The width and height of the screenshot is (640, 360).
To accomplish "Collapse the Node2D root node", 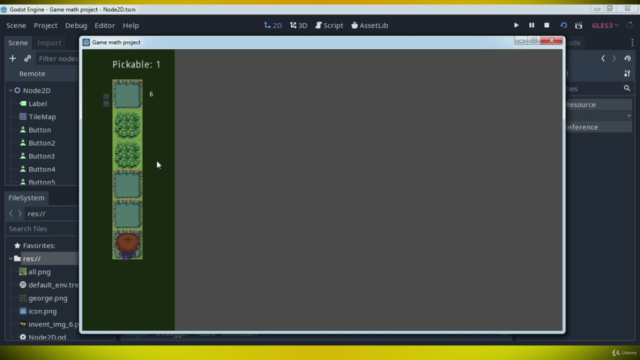I will (11, 90).
